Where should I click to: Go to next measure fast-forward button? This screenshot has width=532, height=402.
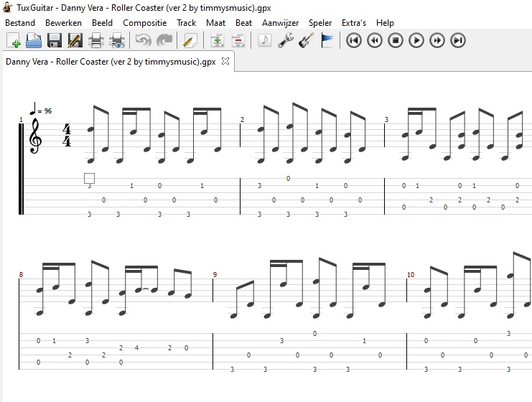click(437, 40)
